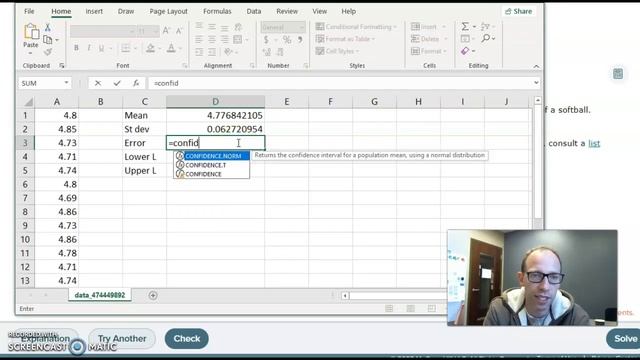
Task: Open the font size dropdown
Action: [x=155, y=31]
